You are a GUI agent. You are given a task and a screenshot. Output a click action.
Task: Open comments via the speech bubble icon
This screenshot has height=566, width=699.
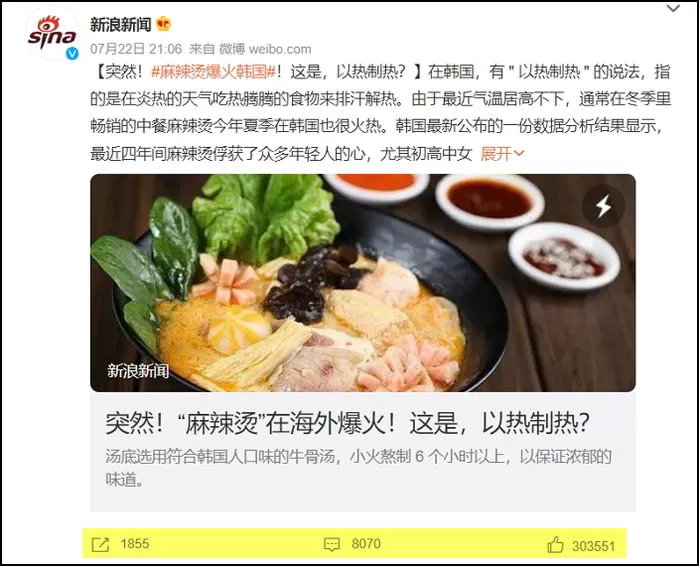click(x=332, y=544)
